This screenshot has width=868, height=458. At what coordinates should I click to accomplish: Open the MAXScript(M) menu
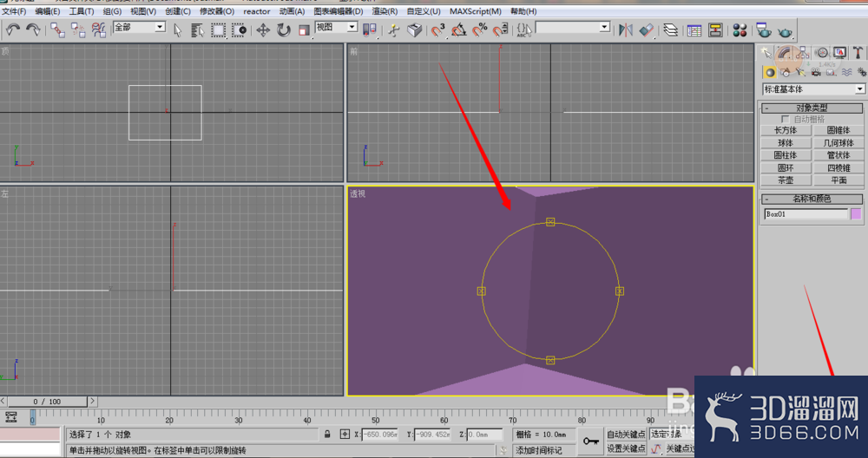pyautogui.click(x=476, y=11)
